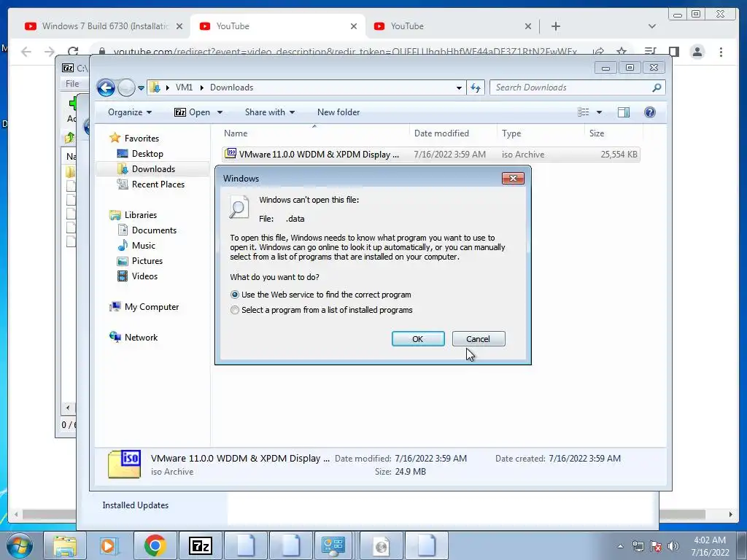
Task: Select Downloads in navigation pane
Action: point(153,169)
